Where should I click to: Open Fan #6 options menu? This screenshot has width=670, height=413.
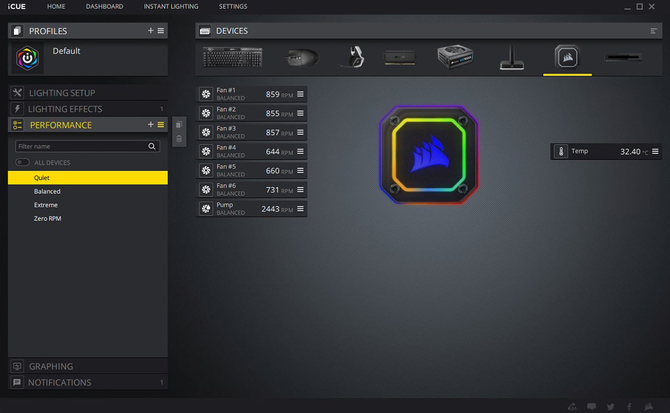point(300,190)
